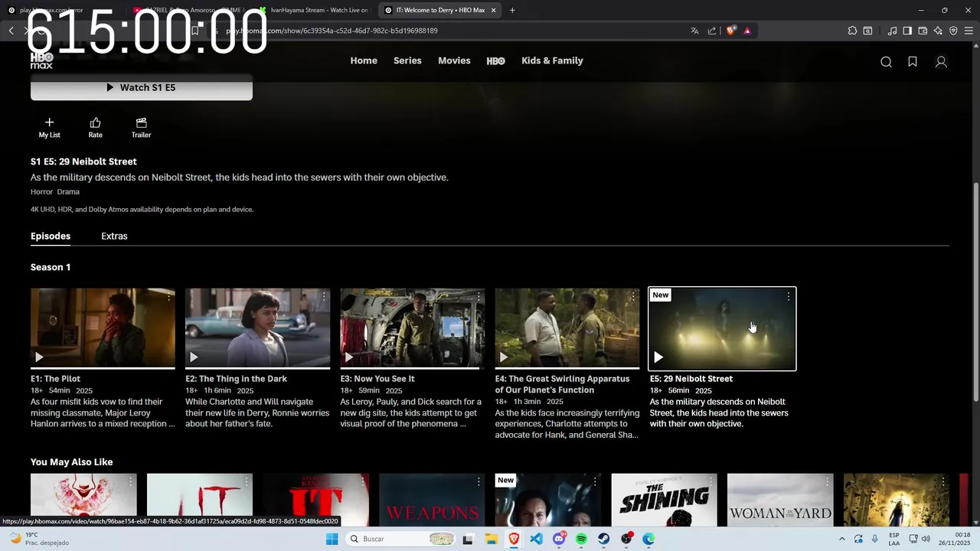Click the page vertical scrollbar
The width and height of the screenshot is (980, 551).
975,291
